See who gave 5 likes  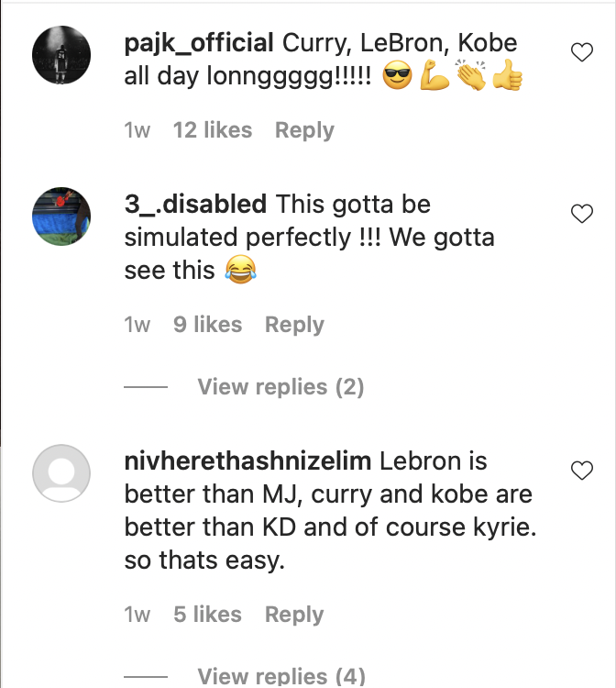[207, 615]
